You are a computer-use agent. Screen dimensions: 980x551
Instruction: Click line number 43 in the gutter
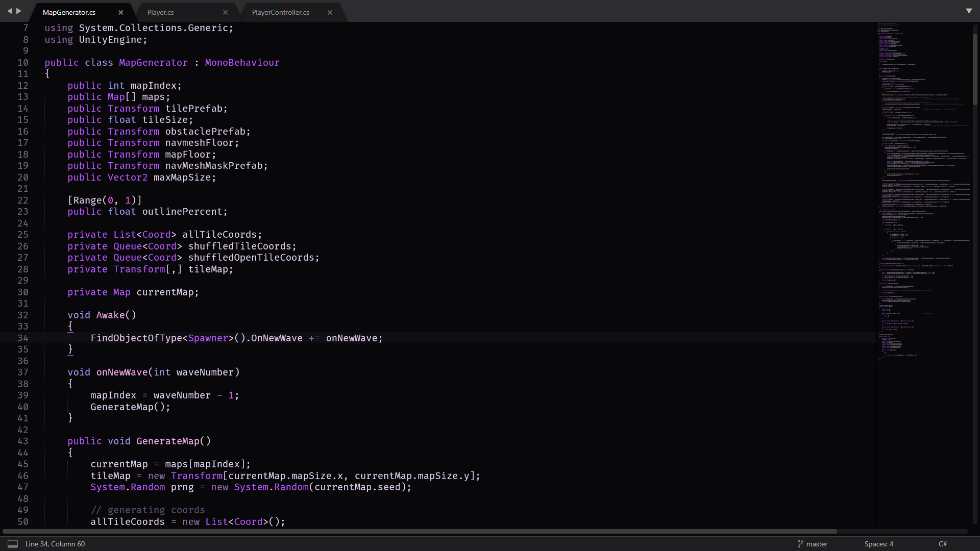click(23, 441)
